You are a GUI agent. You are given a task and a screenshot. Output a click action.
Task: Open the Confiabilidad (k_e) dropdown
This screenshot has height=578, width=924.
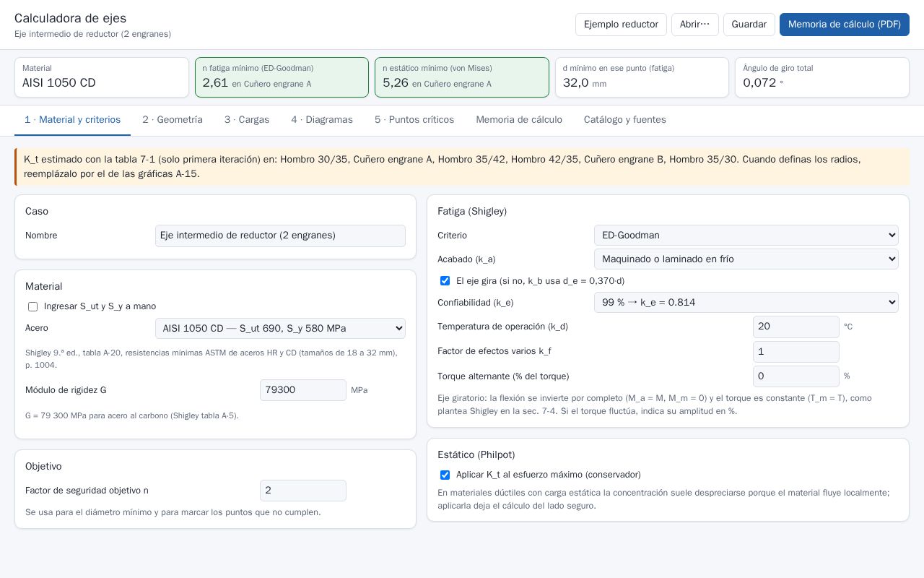pyautogui.click(x=746, y=303)
